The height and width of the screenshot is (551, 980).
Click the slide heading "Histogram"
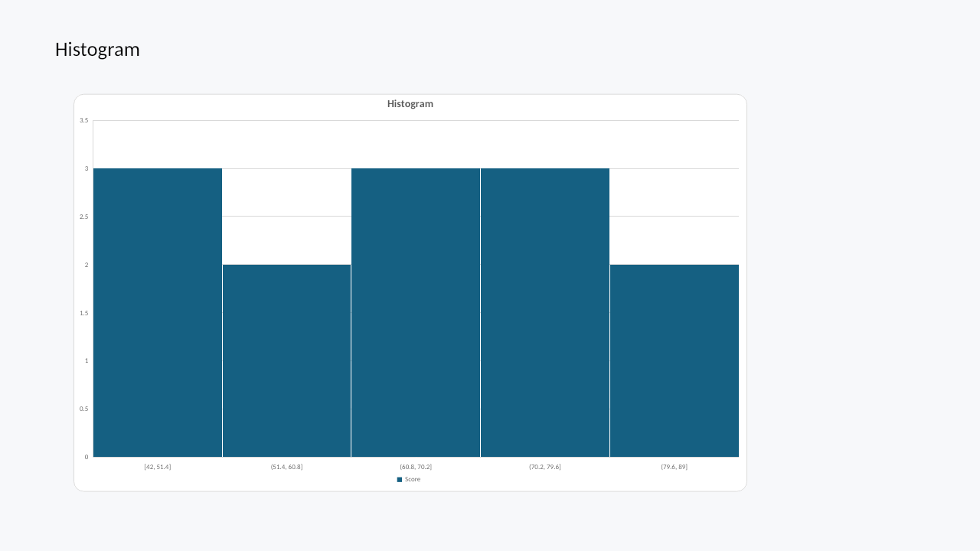pos(97,50)
